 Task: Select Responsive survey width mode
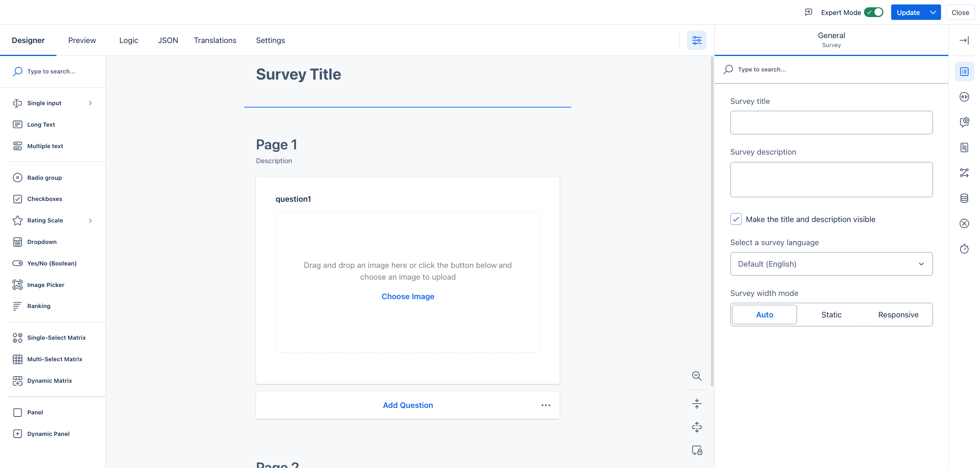898,315
